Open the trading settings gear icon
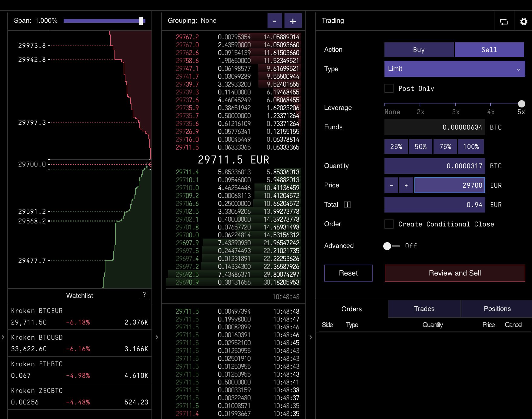 click(524, 21)
